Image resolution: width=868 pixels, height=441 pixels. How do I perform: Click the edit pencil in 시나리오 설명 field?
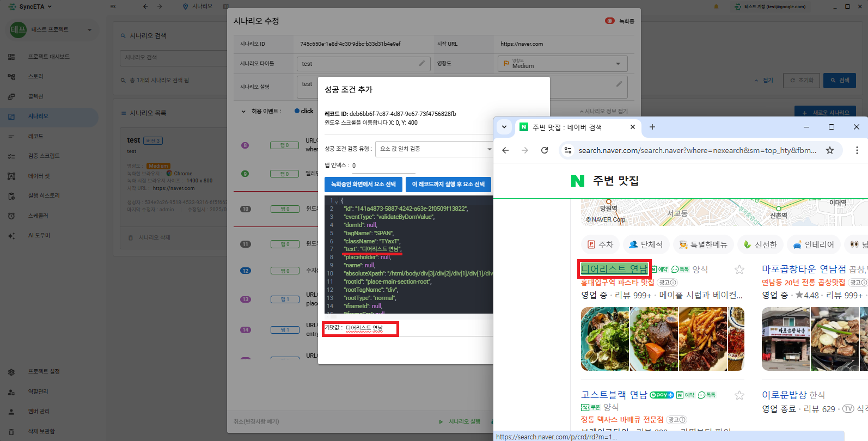click(619, 84)
